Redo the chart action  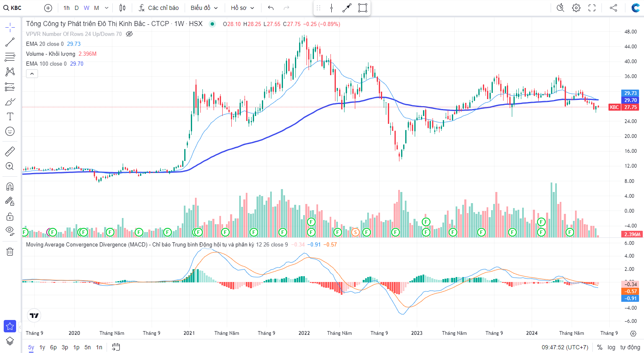[286, 8]
